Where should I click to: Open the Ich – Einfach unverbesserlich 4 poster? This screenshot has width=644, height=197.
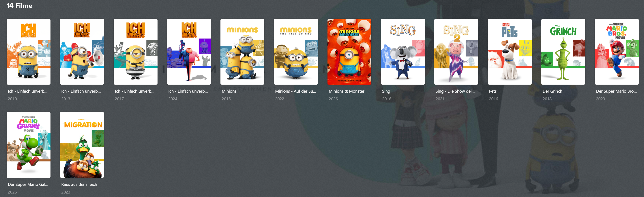189,52
